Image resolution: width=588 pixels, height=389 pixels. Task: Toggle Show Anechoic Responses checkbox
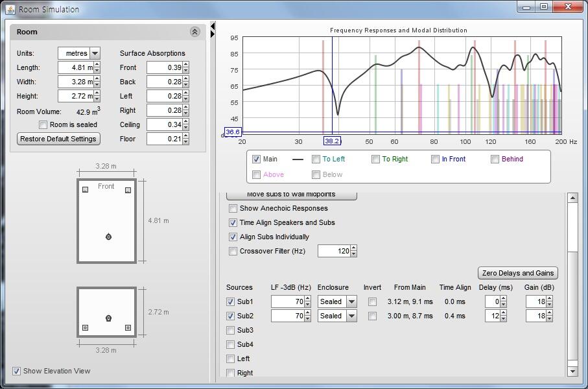coord(233,209)
